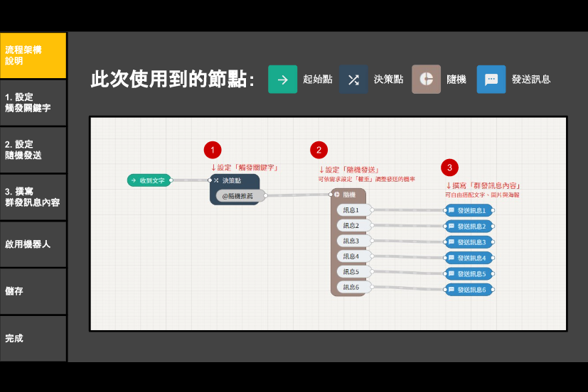Screen dimensions: 588x392
Task: Open the 完成 sidebar tab
Action: pos(33,339)
